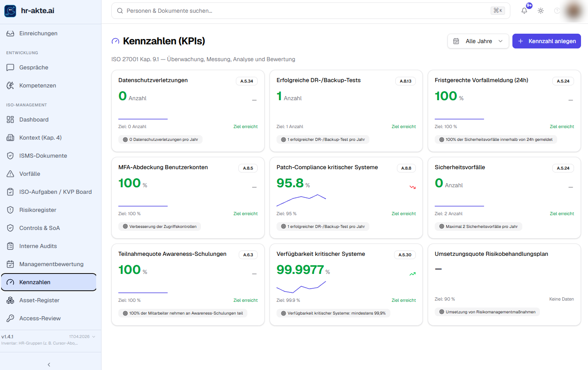Click the Kompetenzen brain icon

click(x=10, y=85)
